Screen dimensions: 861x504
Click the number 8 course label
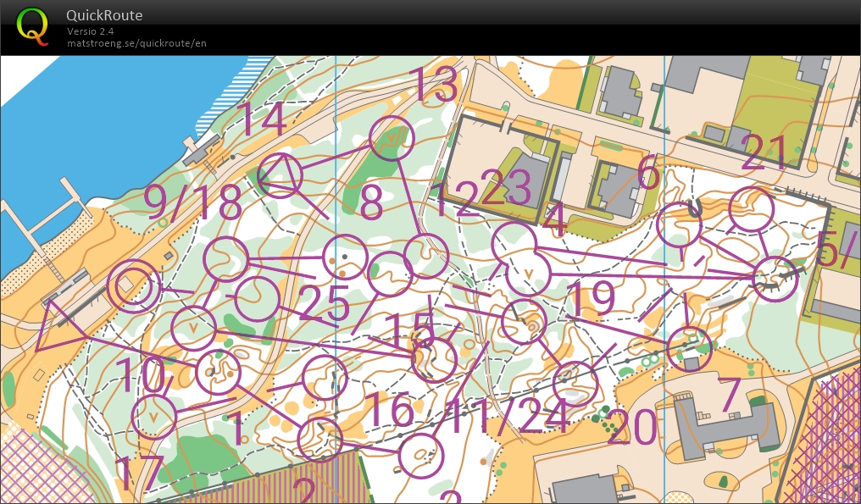[372, 204]
